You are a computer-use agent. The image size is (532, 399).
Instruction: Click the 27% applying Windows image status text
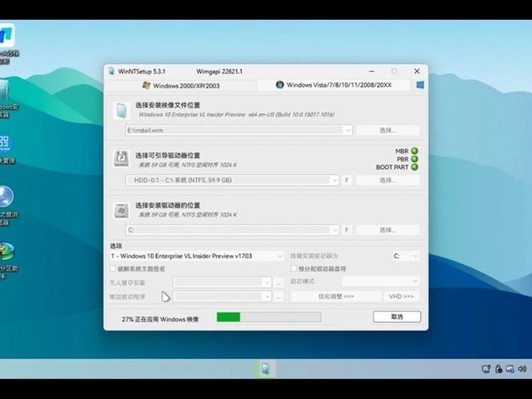pos(160,319)
